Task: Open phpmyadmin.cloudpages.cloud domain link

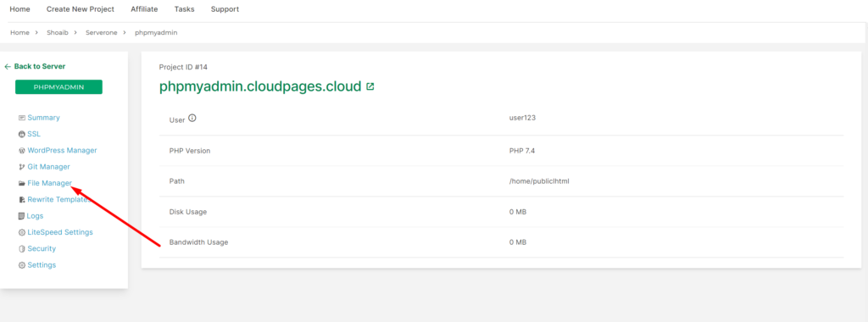Action: pyautogui.click(x=260, y=87)
